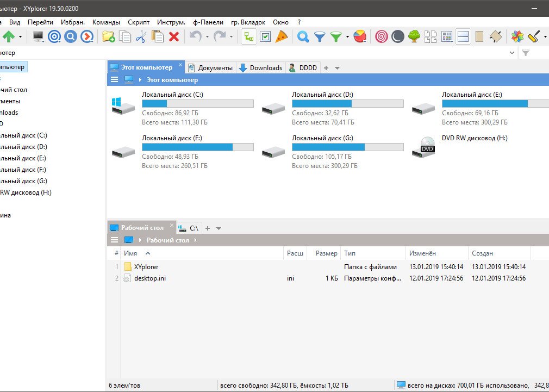
Task: Add new tab in bottom pane
Action: pos(208,228)
